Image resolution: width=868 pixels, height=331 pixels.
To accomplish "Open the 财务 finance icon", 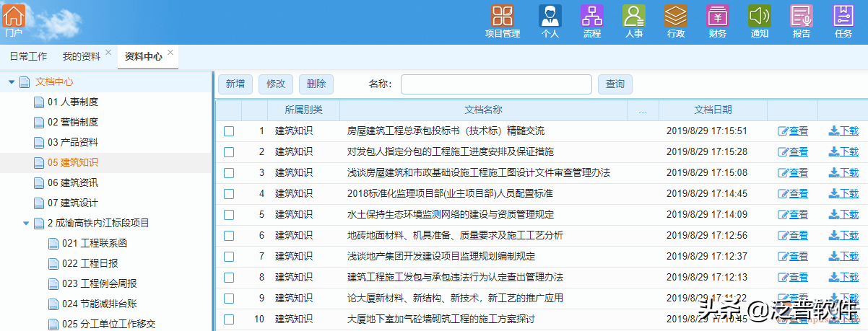I will (718, 15).
